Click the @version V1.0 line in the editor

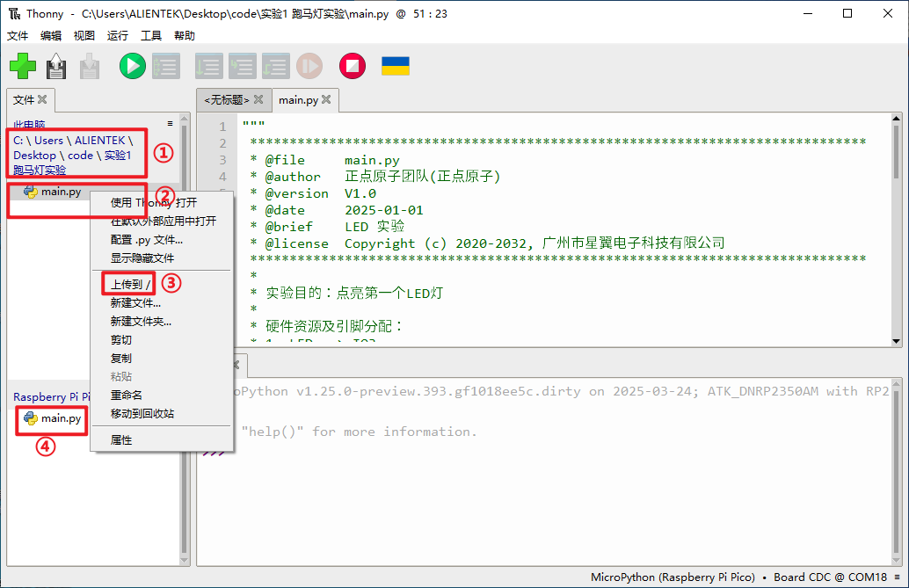coord(313,193)
